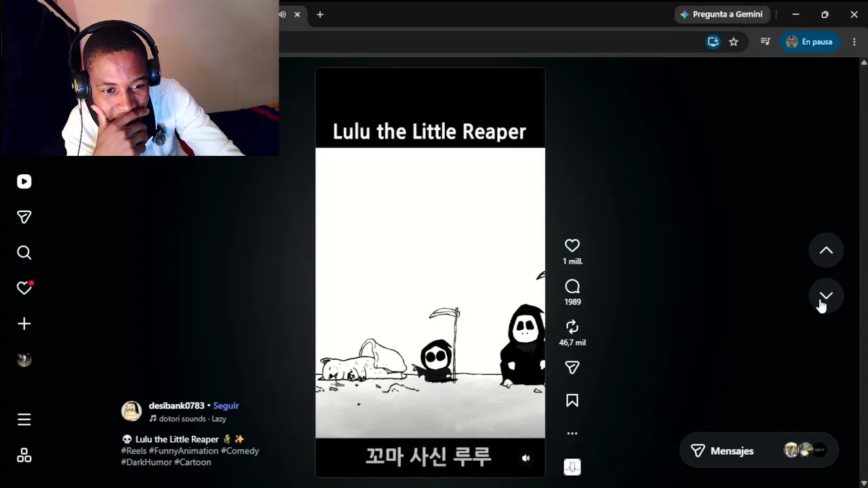Open the #Reels hashtag
This screenshot has width=868, height=488.
[x=134, y=451]
